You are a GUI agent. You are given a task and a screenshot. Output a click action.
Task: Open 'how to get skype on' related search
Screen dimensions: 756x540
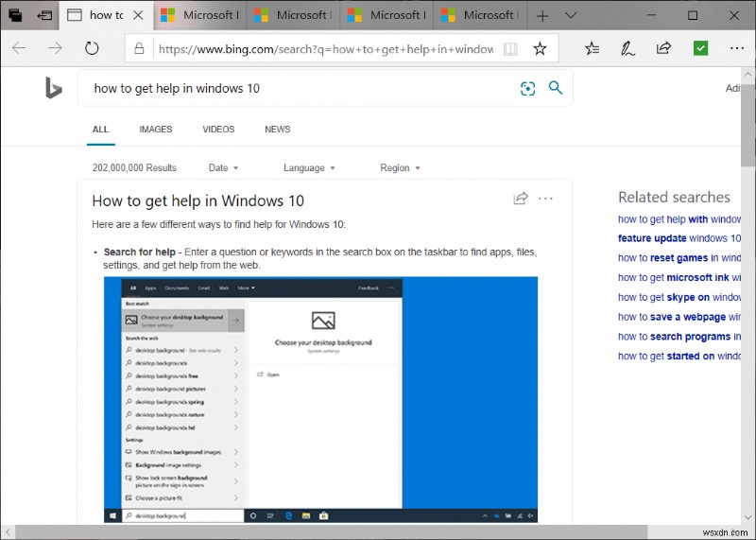coord(679,297)
